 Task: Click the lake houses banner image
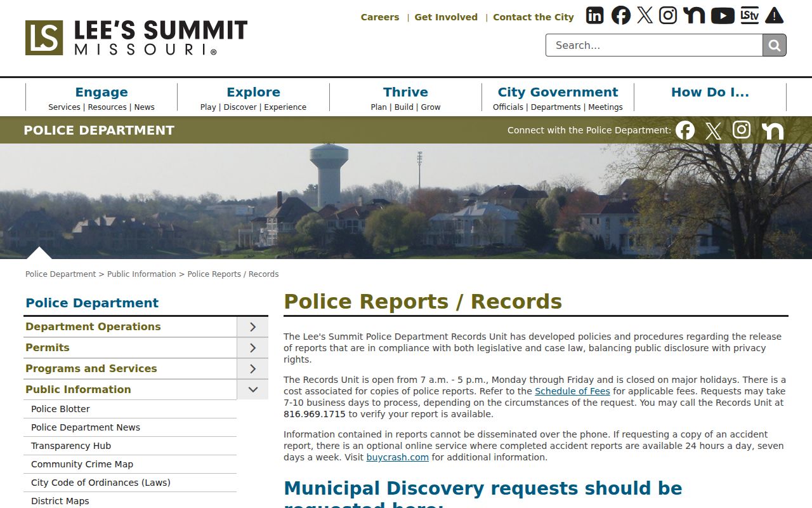(406, 201)
